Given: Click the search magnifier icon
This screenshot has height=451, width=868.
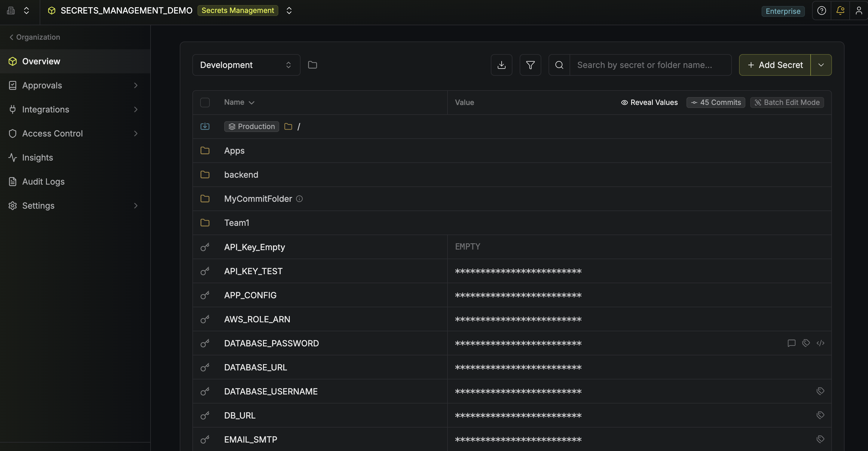Looking at the screenshot, I should (x=559, y=65).
